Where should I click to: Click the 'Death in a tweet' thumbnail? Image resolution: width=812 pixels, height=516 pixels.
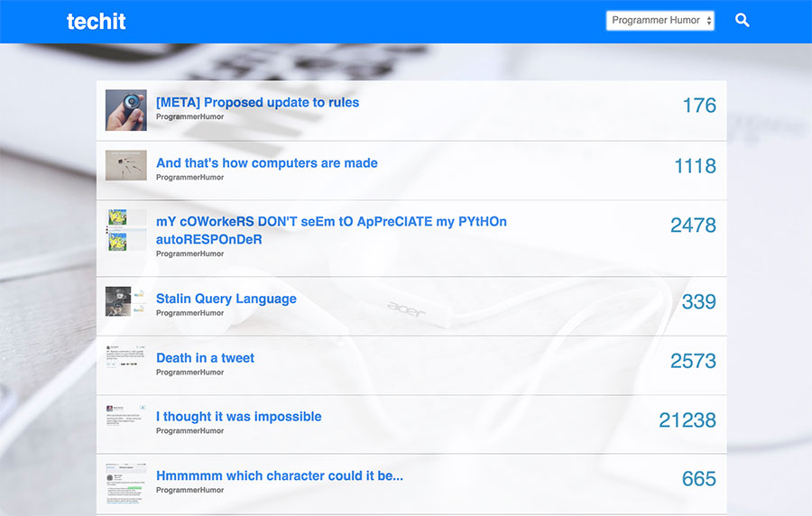125,358
